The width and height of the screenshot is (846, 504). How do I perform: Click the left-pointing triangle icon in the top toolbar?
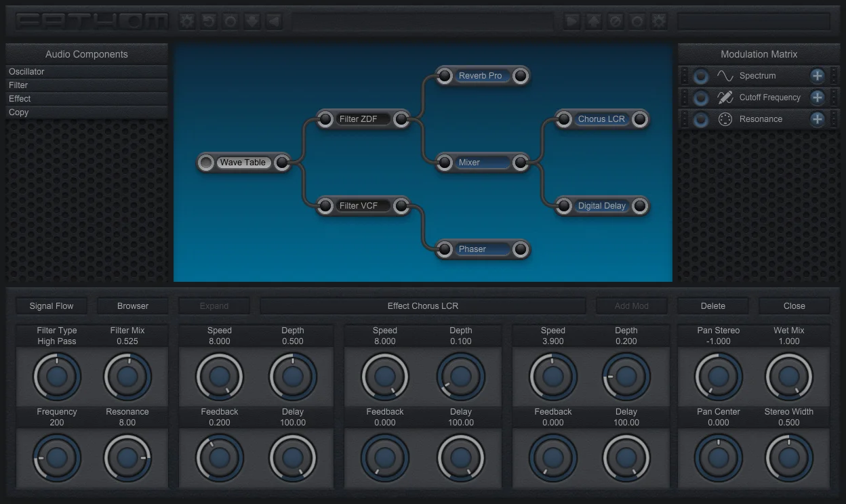[273, 21]
